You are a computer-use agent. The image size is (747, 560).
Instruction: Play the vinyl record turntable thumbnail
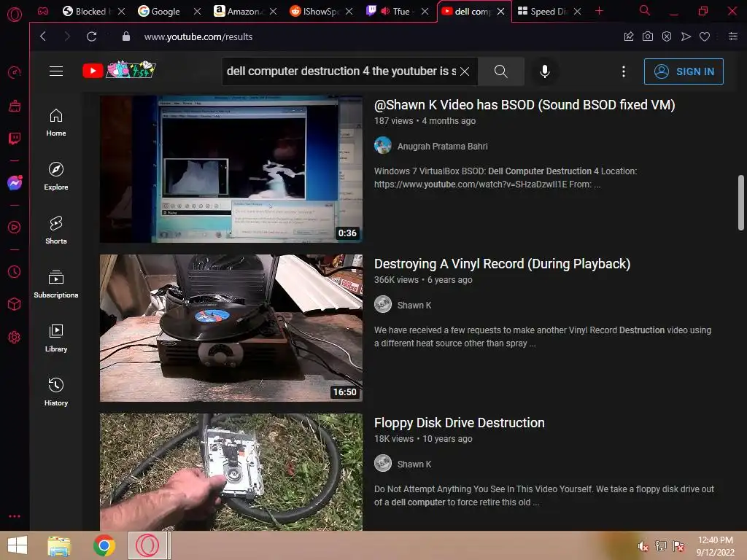[231, 328]
